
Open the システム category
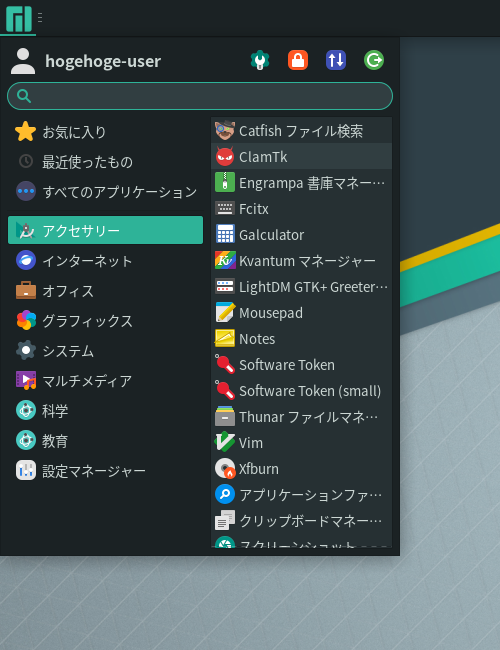click(x=105, y=351)
